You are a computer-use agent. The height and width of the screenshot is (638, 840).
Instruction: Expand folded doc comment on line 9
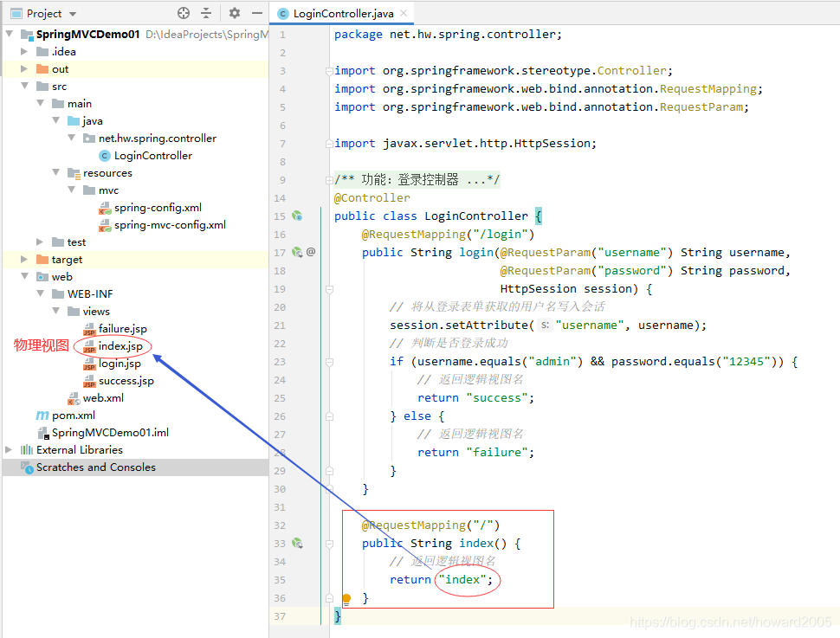[x=329, y=180]
